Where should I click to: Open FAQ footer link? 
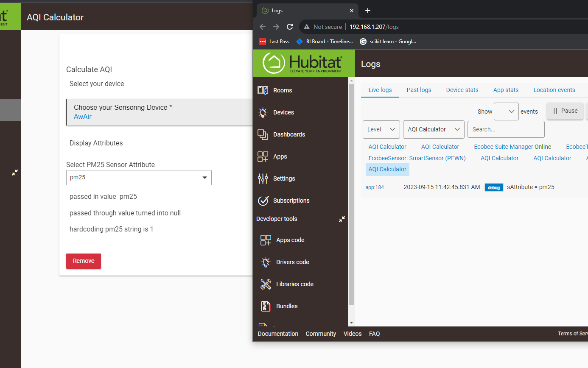pyautogui.click(x=375, y=334)
